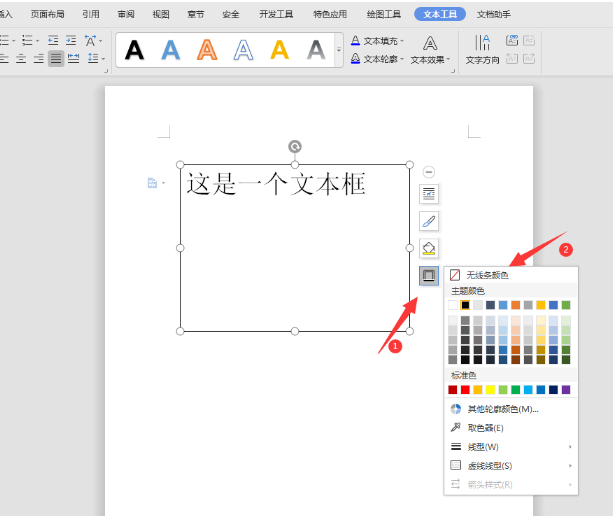Image resolution: width=613 pixels, height=516 pixels.
Task: Select the dark red standard color swatch
Action: click(453, 390)
